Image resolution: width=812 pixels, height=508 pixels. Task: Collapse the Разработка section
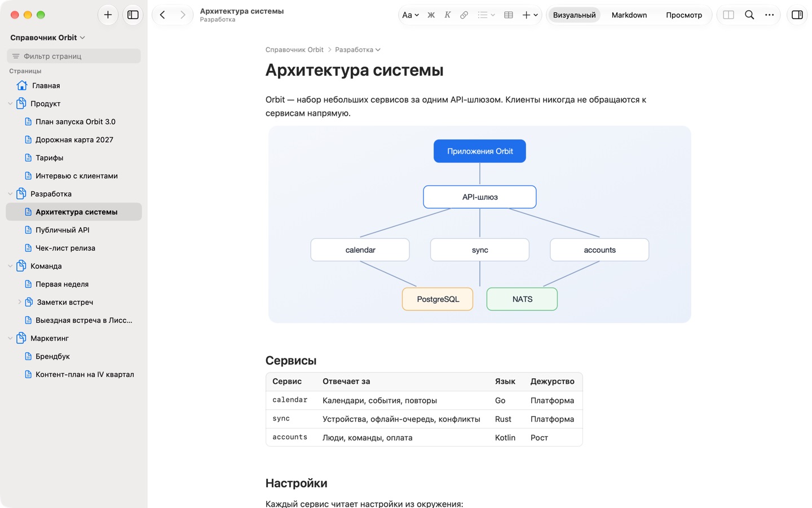point(10,194)
